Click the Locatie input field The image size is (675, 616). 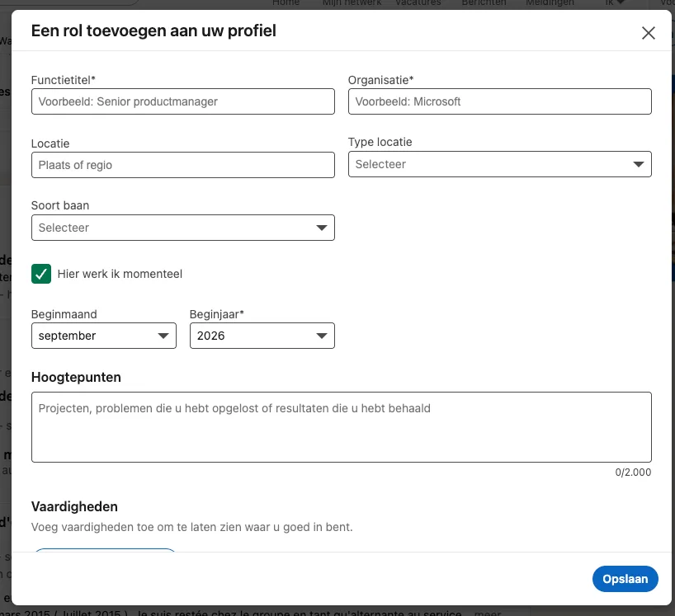coord(183,165)
